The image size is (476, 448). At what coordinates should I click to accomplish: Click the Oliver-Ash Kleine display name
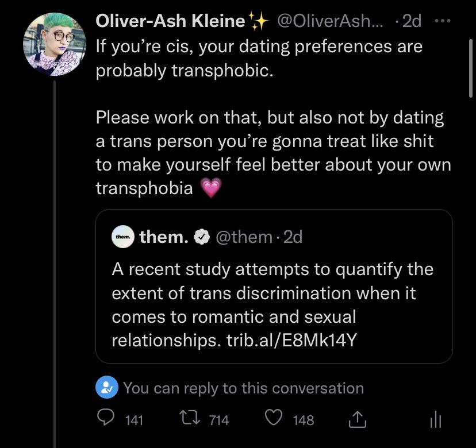click(x=170, y=21)
